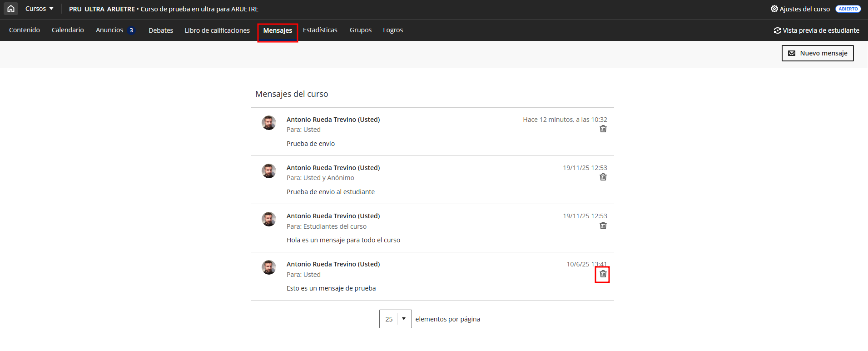Image resolution: width=868 pixels, height=351 pixels.
Task: Click avatar of the 'Prueba de envio' message
Action: coord(268,123)
